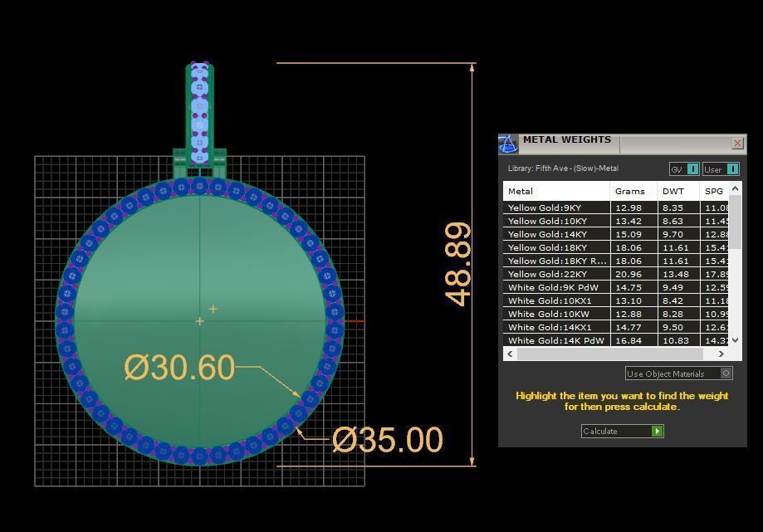Click the 12.98 grams value
The width and height of the screenshot is (763, 532).
tap(628, 207)
